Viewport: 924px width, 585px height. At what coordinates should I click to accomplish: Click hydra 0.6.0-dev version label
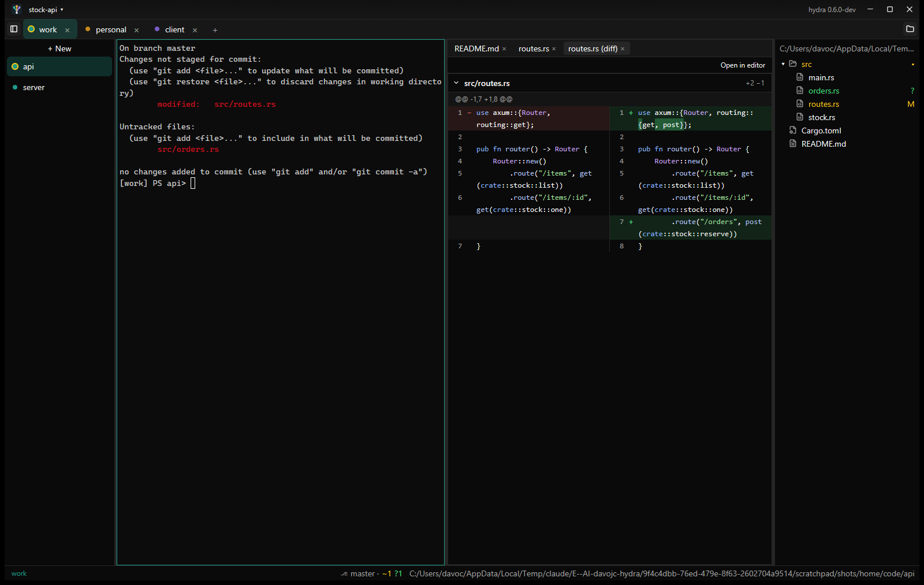[832, 10]
